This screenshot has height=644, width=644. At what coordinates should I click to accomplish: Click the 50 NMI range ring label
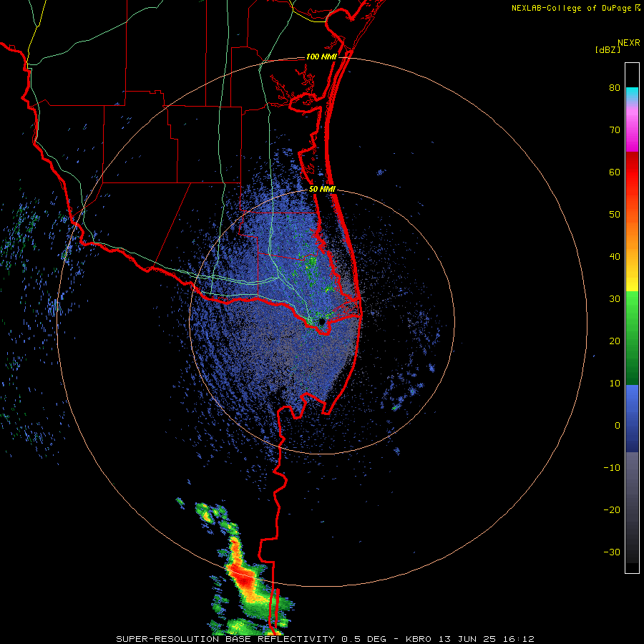coord(322,190)
